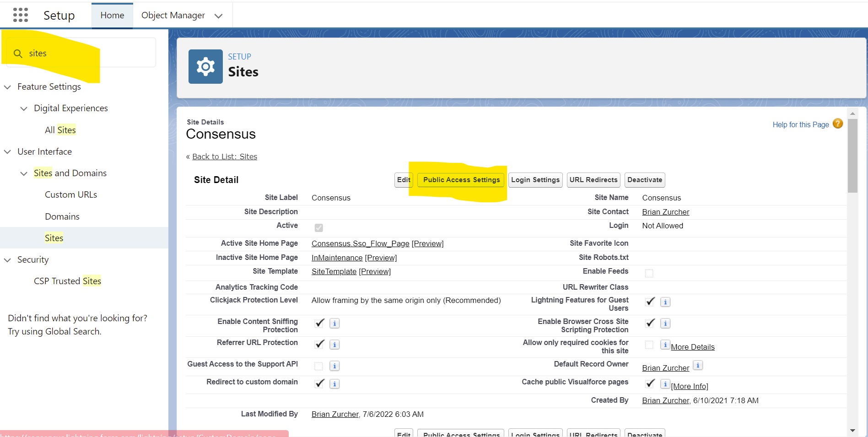
Task: Open the App Launcher grid icon
Action: [x=21, y=15]
